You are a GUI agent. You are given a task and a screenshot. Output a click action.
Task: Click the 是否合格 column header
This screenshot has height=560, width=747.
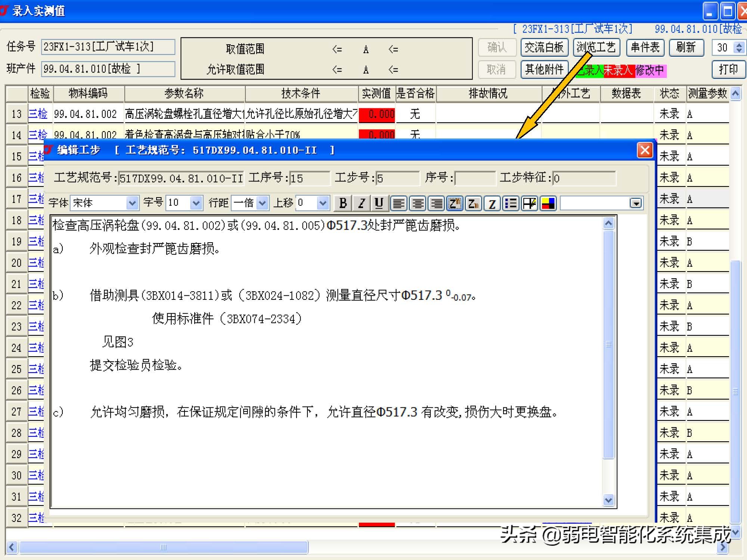(415, 93)
